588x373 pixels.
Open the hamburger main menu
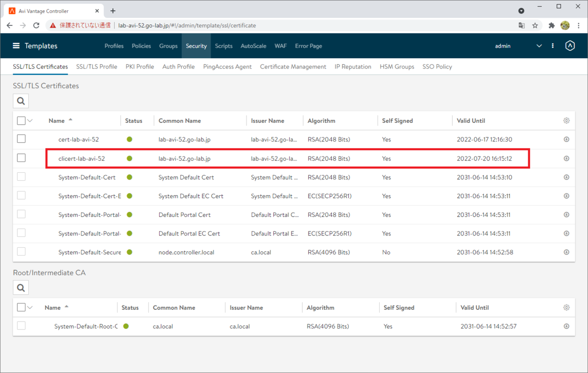(16, 46)
